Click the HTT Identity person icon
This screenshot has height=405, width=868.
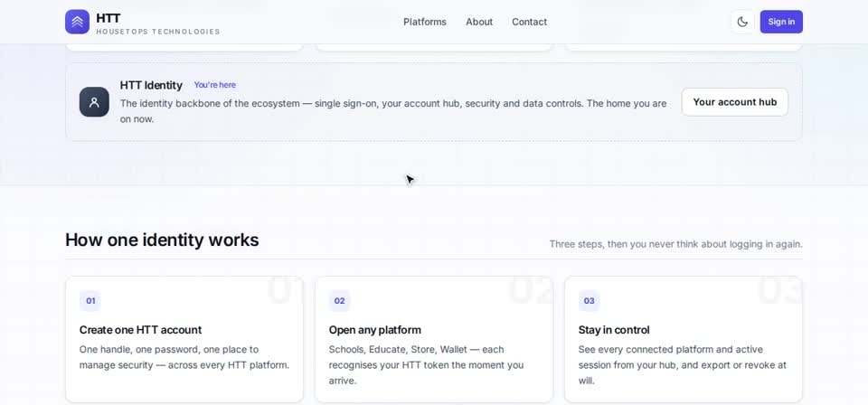[x=94, y=102]
